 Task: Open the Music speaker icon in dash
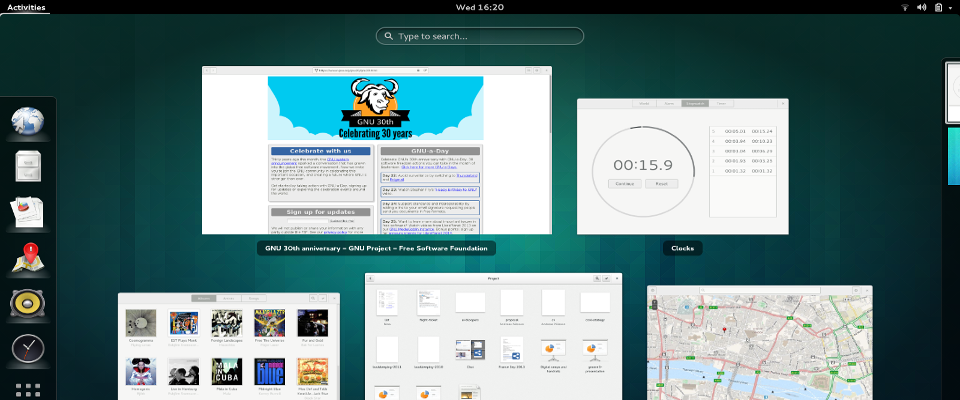[x=28, y=304]
